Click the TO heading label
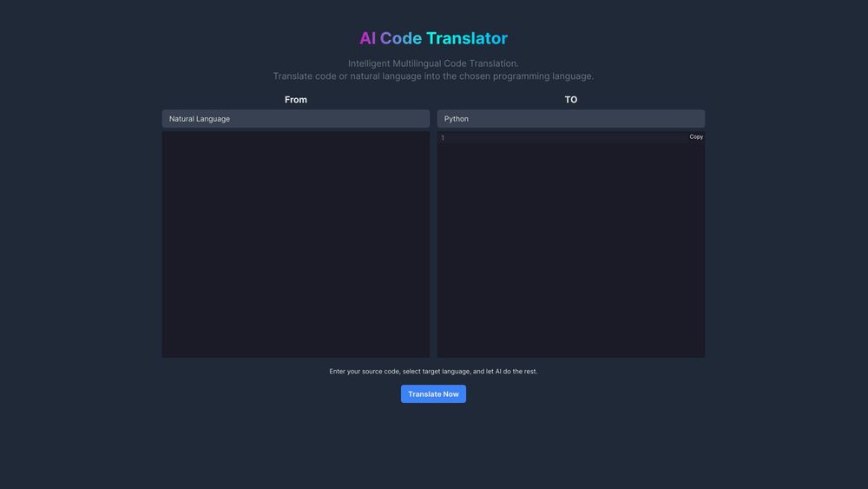Screen dimensions: 868x489 coord(571,100)
